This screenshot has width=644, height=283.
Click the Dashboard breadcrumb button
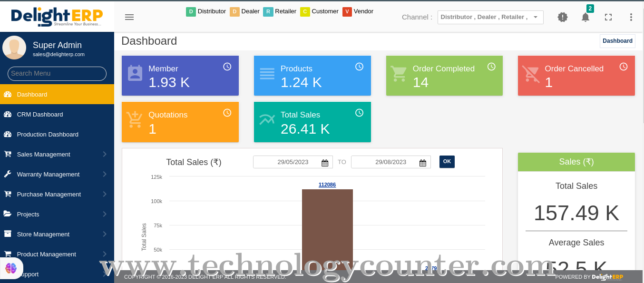617,41
